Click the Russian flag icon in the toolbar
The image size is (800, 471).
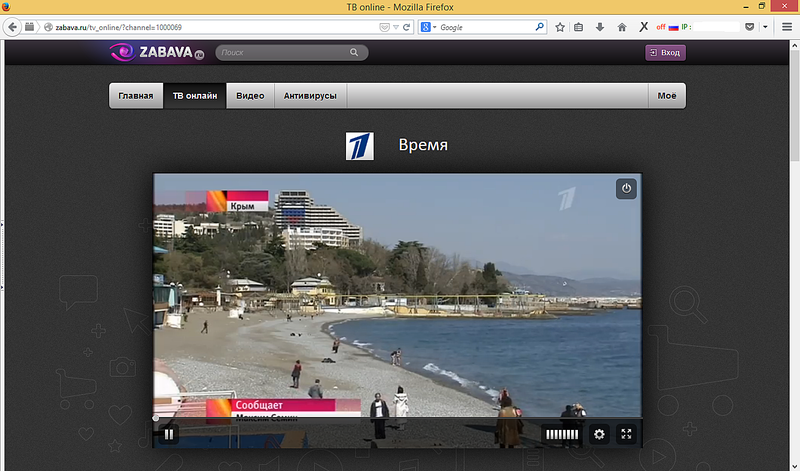click(673, 27)
